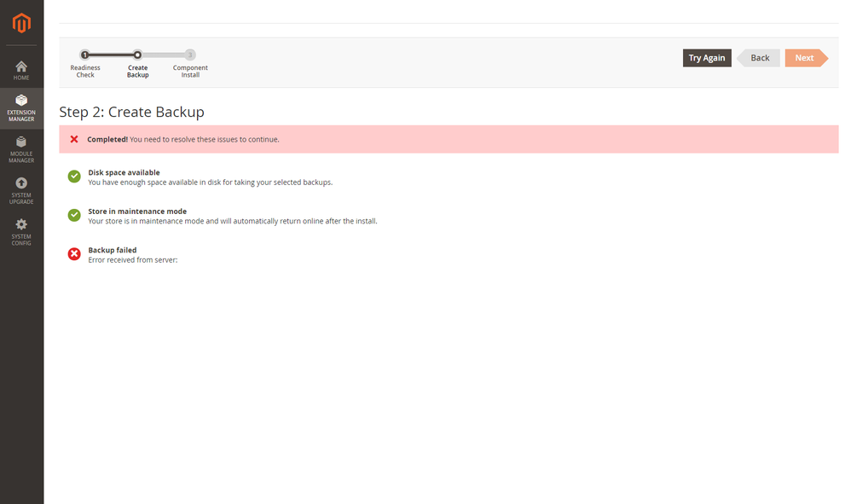This screenshot has height=504, width=851.
Task: Click the Next button
Action: 806,58
